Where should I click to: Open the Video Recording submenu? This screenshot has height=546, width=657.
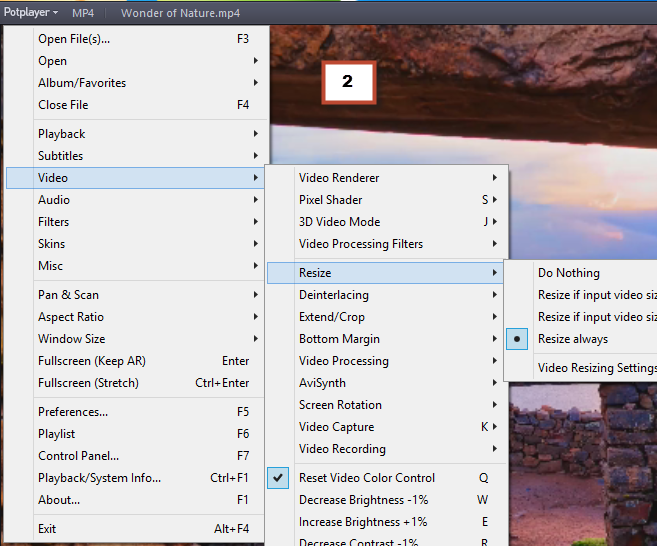[387, 449]
